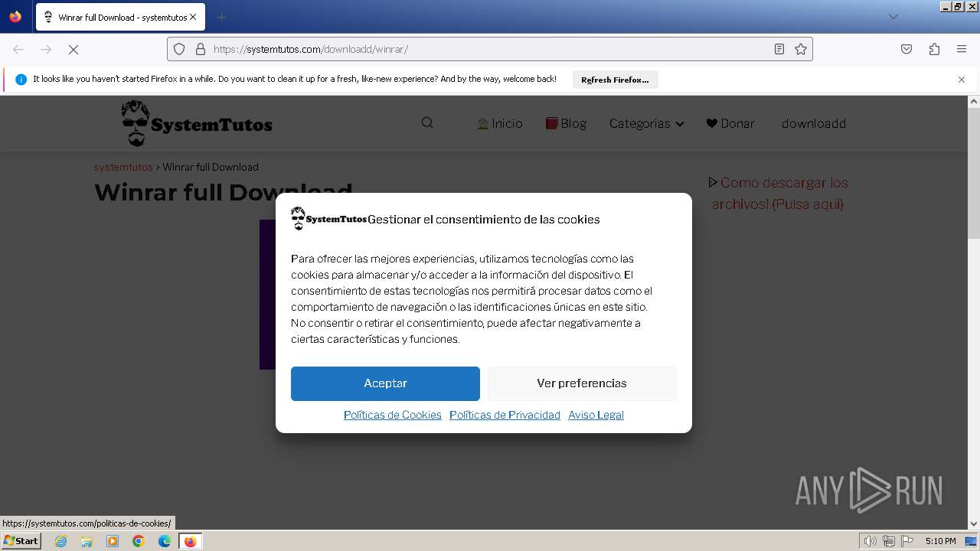
Task: Go forward with the forward arrow
Action: click(x=46, y=49)
